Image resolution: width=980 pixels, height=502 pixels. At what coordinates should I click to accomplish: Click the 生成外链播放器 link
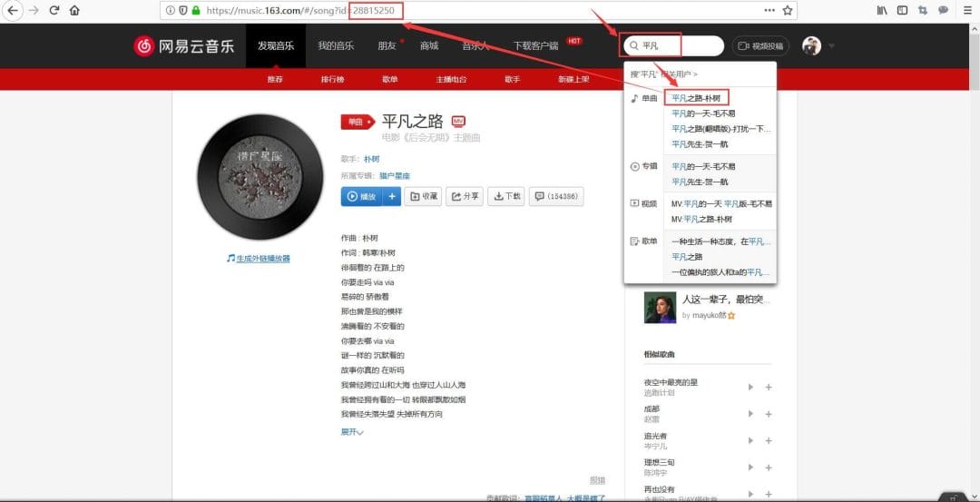(262, 259)
